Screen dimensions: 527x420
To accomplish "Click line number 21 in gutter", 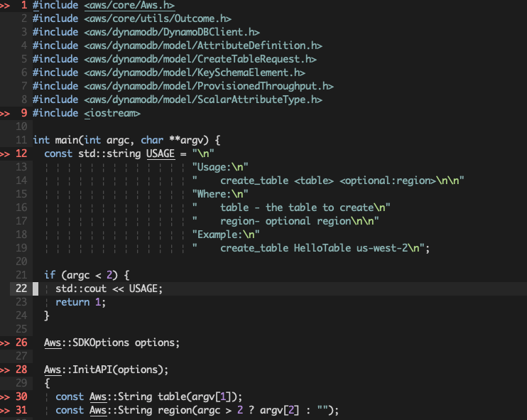I will [21, 275].
